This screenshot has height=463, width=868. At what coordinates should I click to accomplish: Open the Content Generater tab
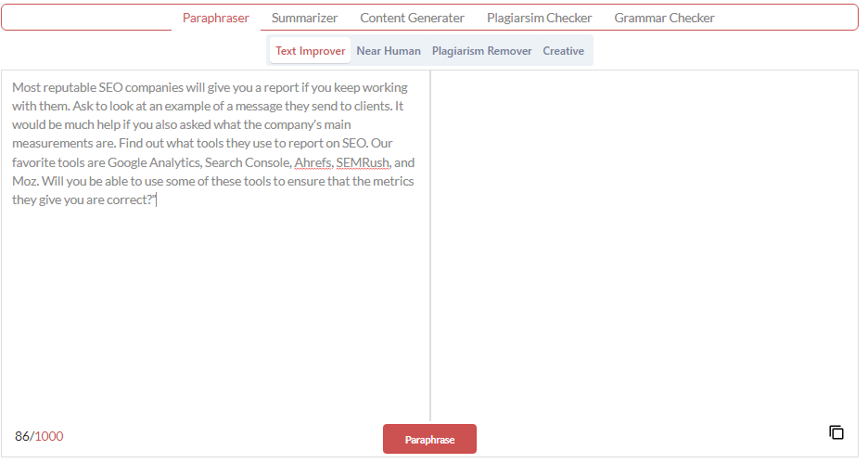pyautogui.click(x=412, y=18)
